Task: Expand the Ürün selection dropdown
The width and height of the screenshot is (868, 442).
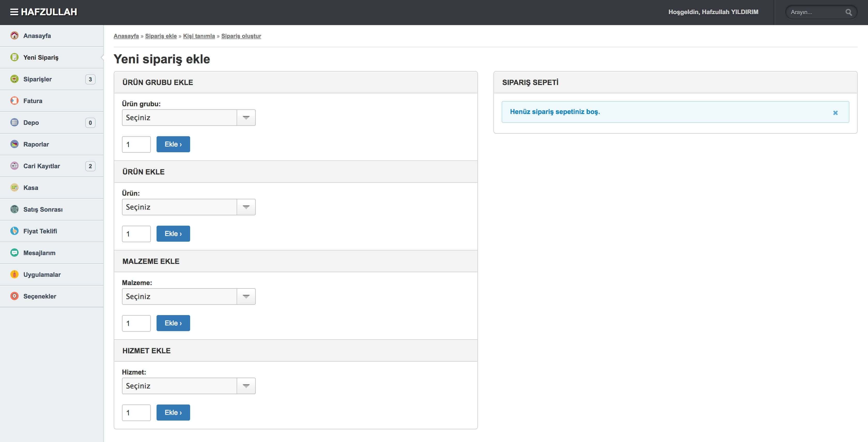Action: (x=188, y=207)
